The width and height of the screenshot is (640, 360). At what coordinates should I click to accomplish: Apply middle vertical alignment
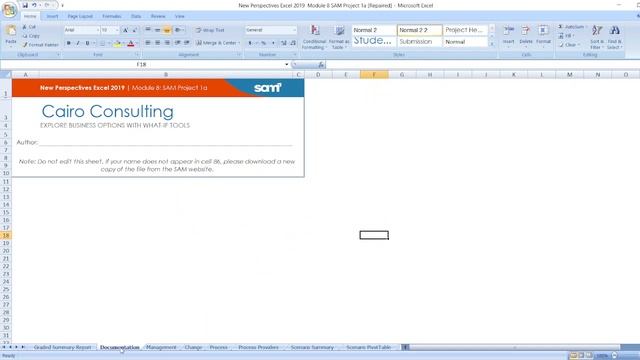[x=158, y=30]
